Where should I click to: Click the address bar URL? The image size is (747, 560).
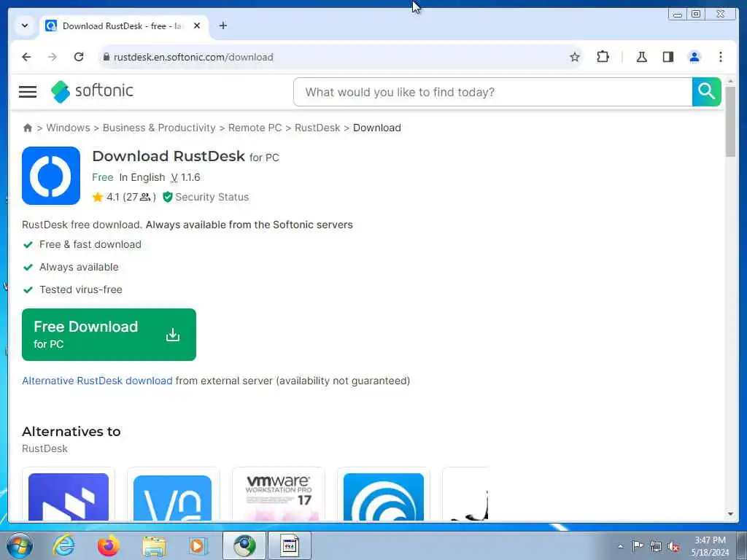(x=193, y=57)
